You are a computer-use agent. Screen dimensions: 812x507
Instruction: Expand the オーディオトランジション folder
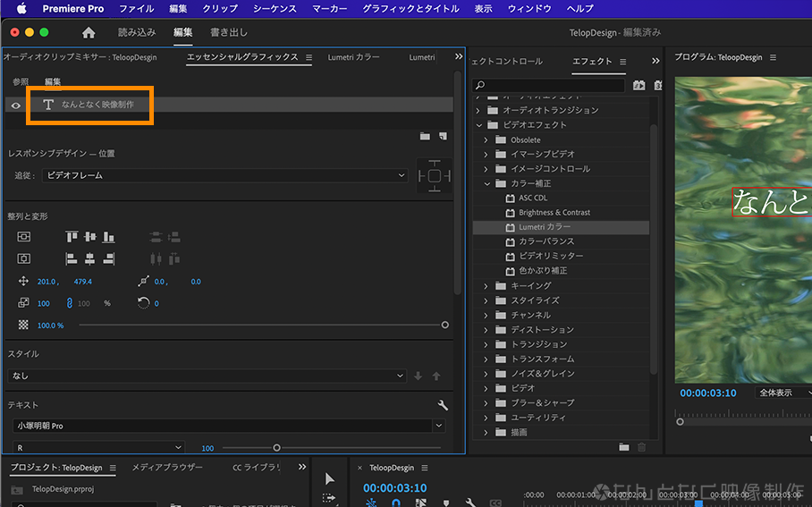pos(478,110)
